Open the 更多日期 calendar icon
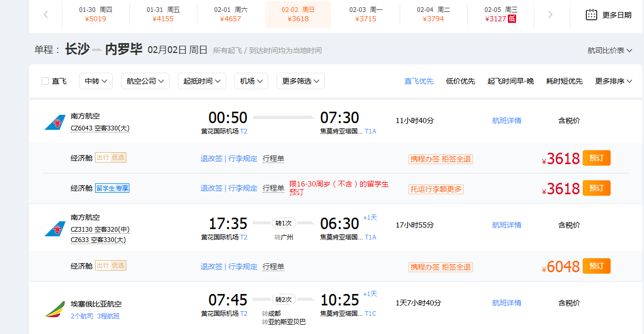Screen dimensions: 644x334 click(x=591, y=15)
